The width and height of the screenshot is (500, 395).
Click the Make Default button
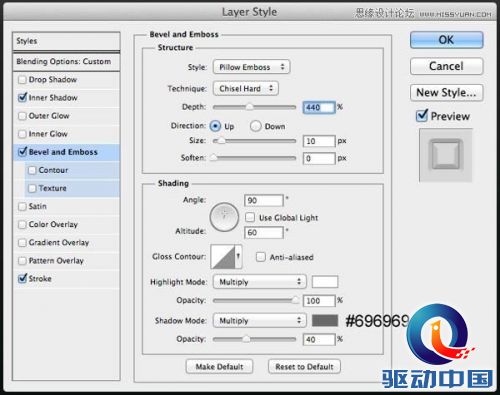coord(219,367)
